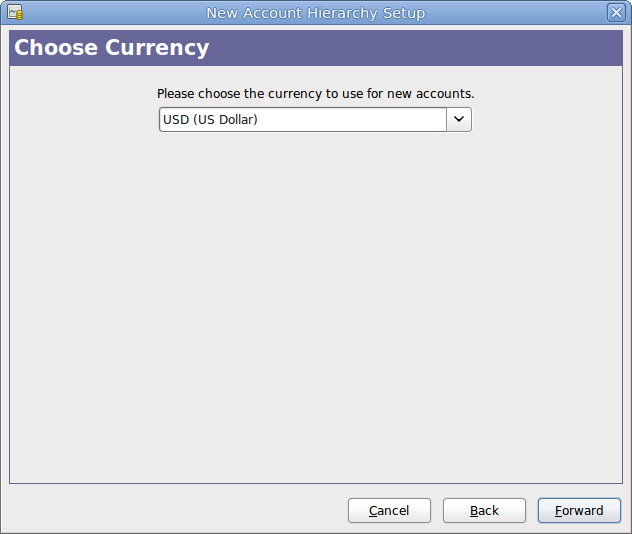
Task: Proceed with the Forward button
Action: (579, 511)
